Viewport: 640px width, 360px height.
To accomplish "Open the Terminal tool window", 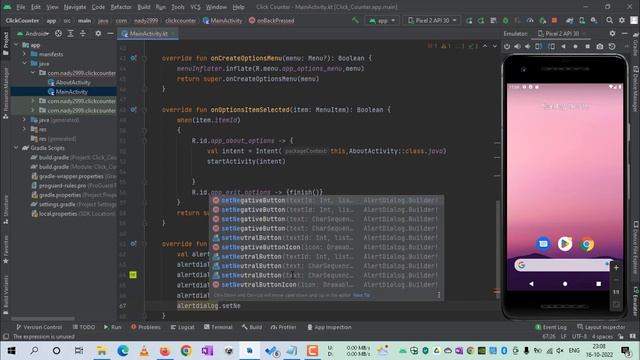I will [x=218, y=327].
